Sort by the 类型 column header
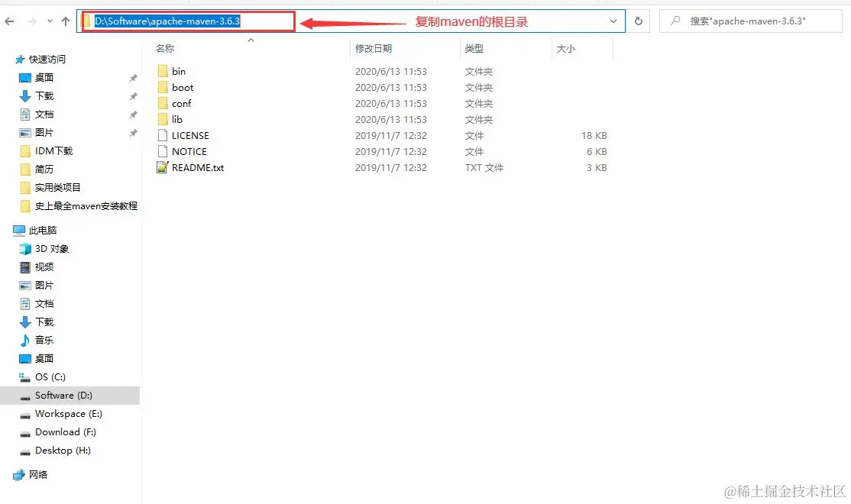 point(474,48)
